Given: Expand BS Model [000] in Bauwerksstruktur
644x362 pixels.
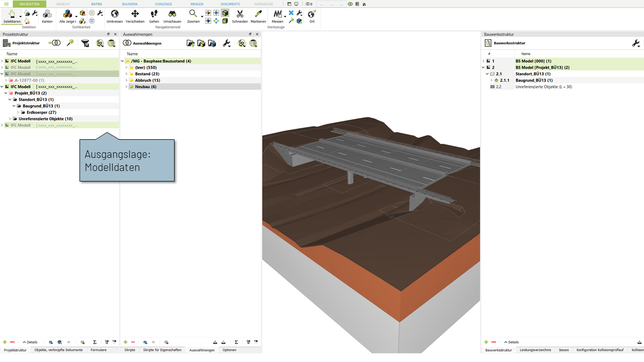Looking at the screenshot, I should click(483, 61).
